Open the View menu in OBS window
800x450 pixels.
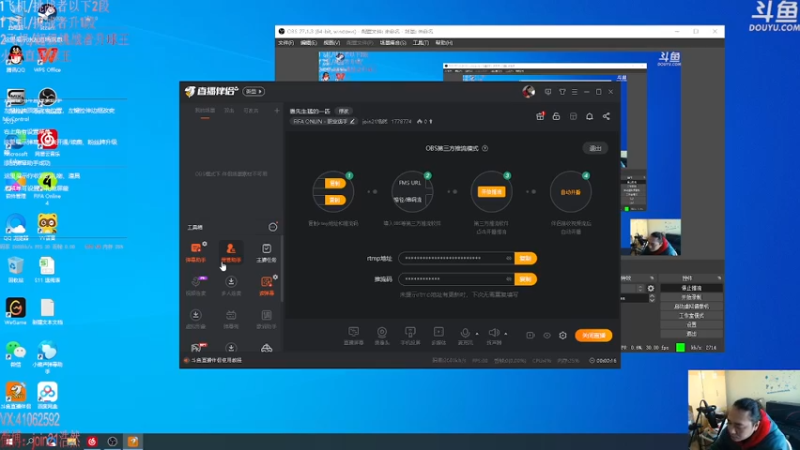pos(331,43)
